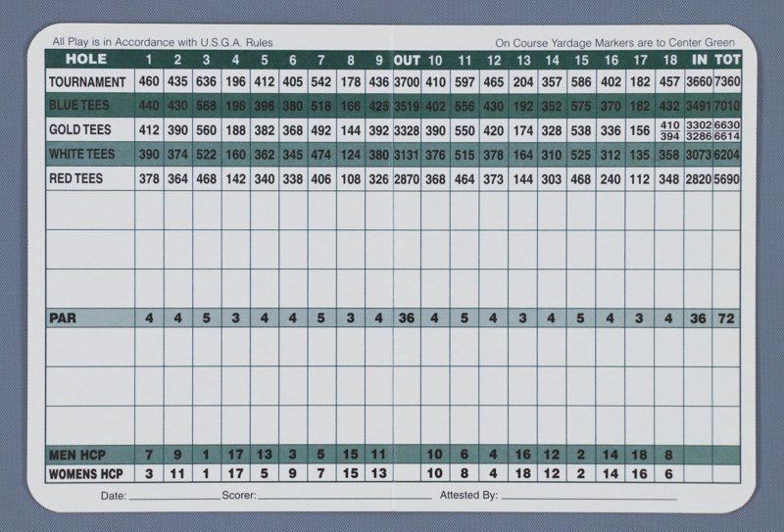Click hole number 18 in the header
784x532 pixels.
pyautogui.click(x=669, y=61)
